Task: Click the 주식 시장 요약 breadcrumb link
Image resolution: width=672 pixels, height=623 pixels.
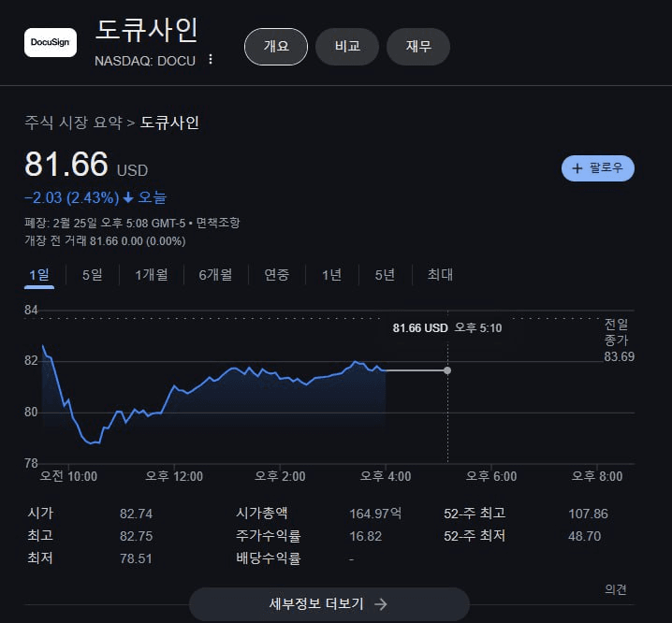Action: pyautogui.click(x=73, y=123)
